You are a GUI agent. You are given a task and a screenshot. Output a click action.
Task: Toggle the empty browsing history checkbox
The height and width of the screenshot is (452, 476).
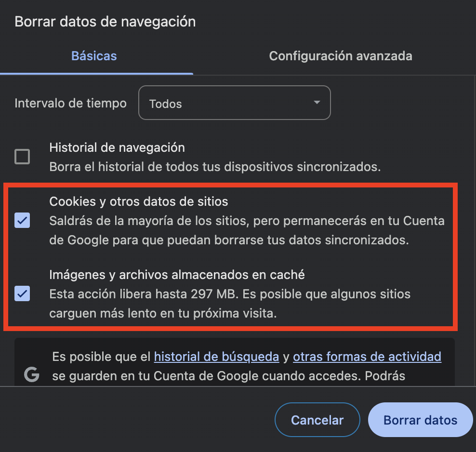[22, 157]
